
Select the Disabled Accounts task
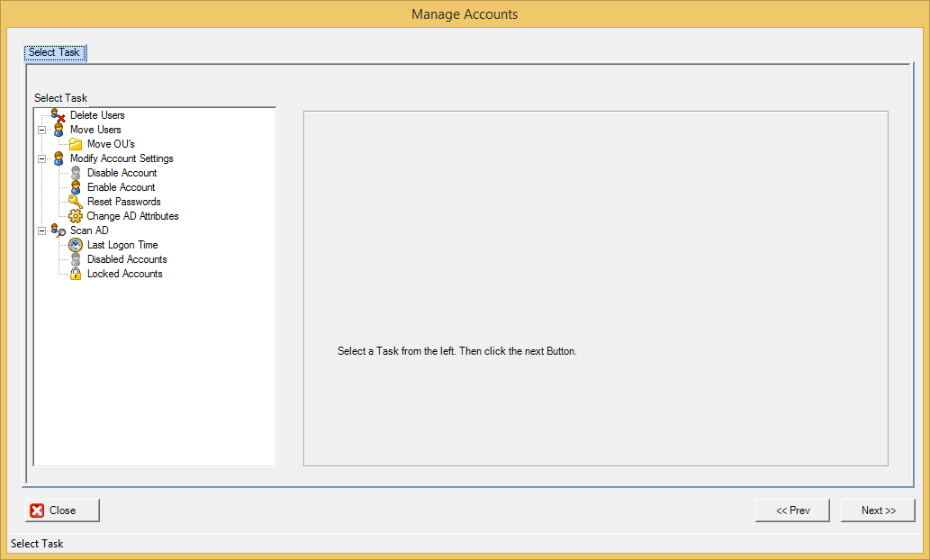pyautogui.click(x=127, y=259)
